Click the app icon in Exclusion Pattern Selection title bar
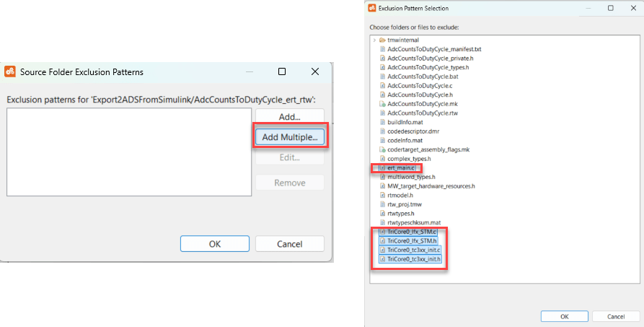The image size is (644, 327). coord(372,8)
